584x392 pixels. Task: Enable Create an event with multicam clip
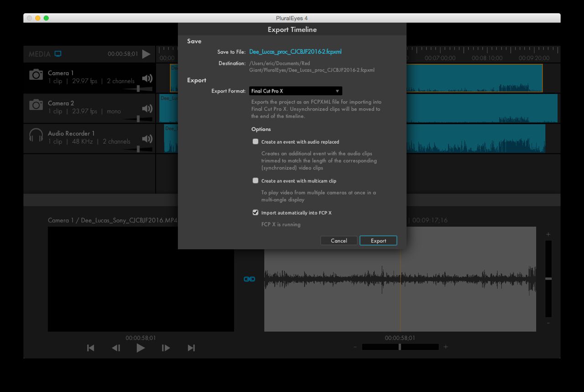(255, 181)
